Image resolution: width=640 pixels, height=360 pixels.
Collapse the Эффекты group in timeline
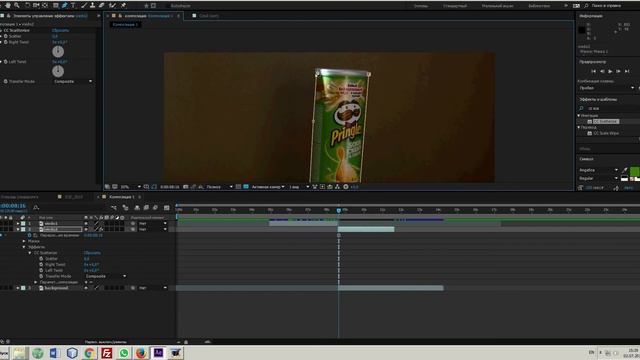tap(24, 247)
